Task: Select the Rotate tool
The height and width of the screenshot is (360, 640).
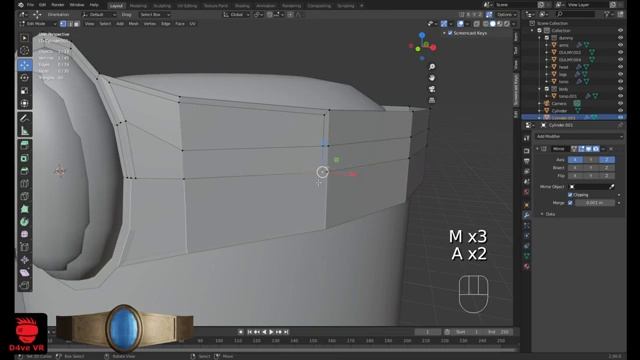Action: pos(24,78)
